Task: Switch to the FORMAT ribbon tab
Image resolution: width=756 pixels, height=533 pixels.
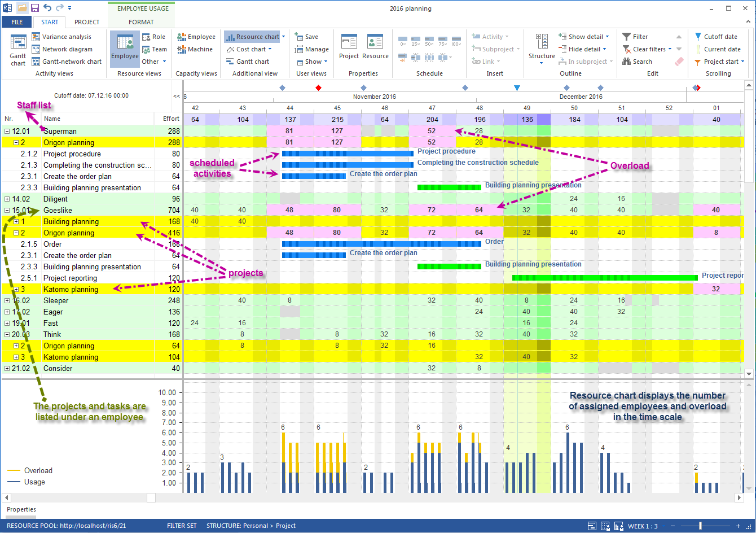Action: pos(141,22)
